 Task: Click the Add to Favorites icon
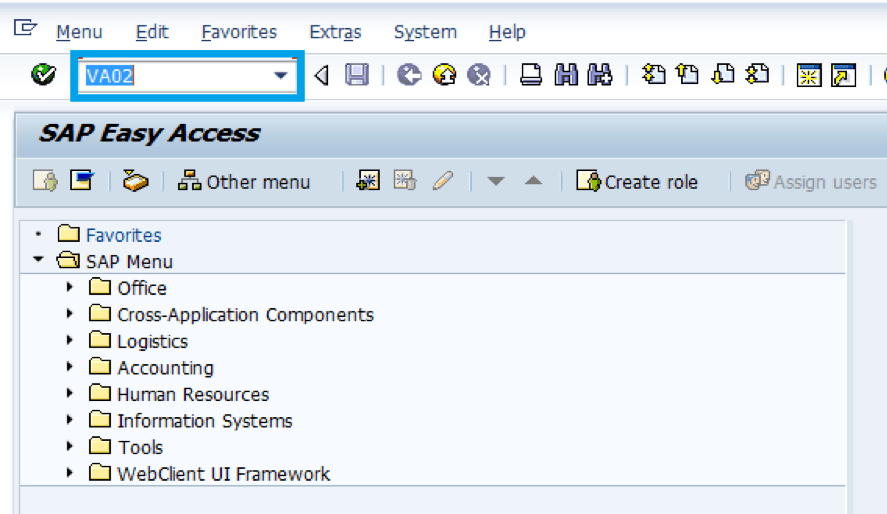click(x=368, y=181)
